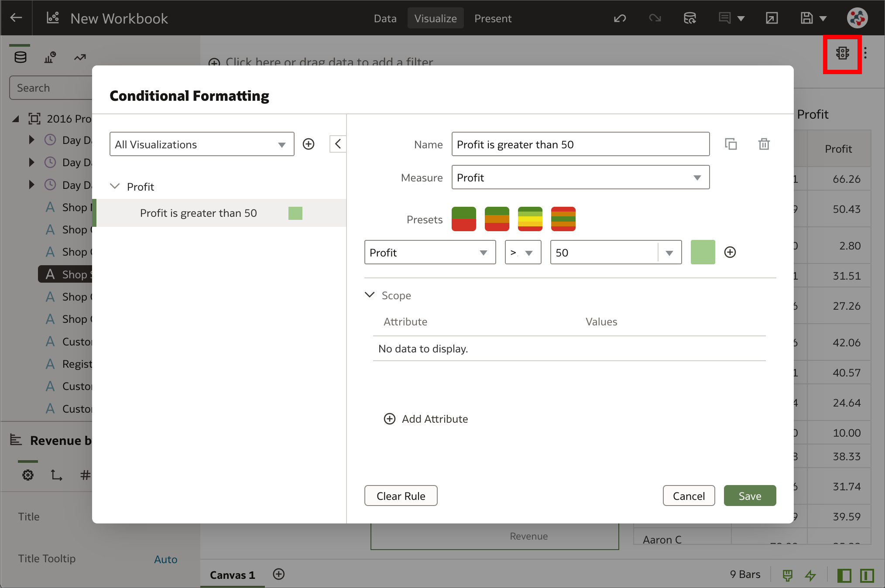Save the conditional formatting rule
The image size is (885, 588).
tap(749, 496)
